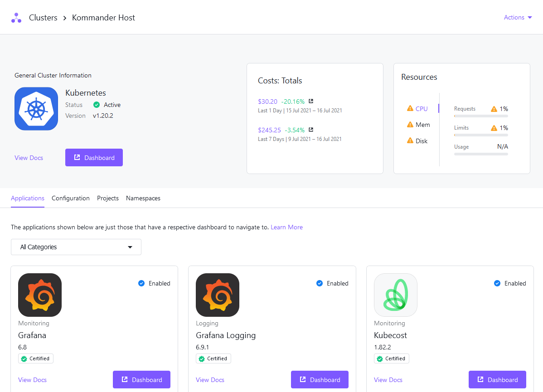Select Disk in Resources panel
This screenshot has width=543, height=392.
422,141
